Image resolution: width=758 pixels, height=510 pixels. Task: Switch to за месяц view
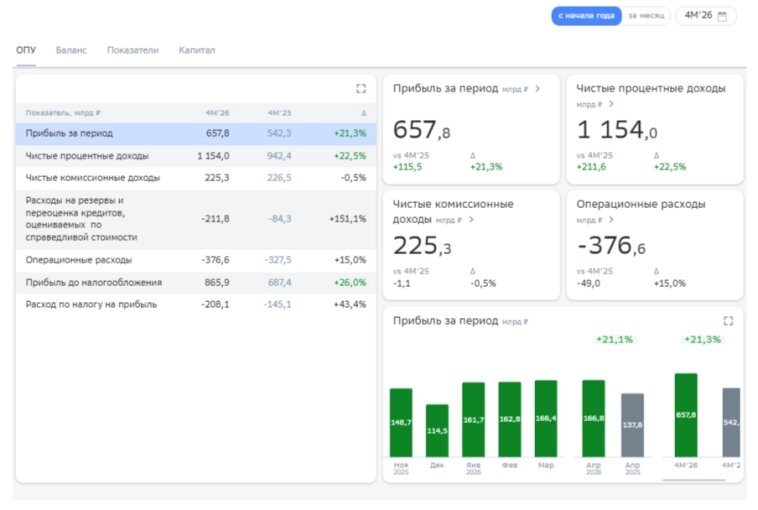[x=646, y=16]
